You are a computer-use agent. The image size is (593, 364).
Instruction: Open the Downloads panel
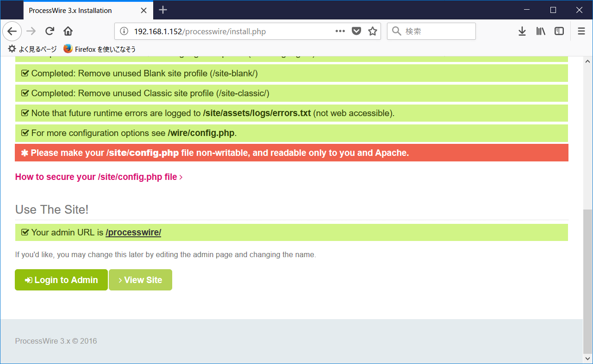point(522,31)
